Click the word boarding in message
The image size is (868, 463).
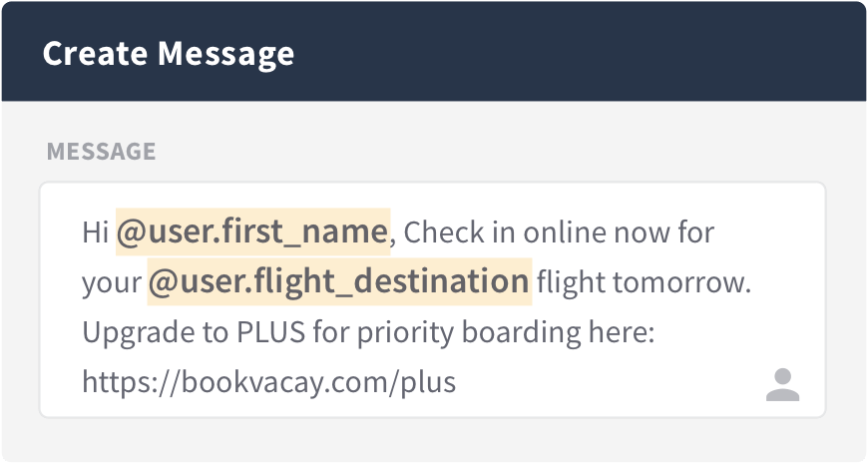[521, 333]
